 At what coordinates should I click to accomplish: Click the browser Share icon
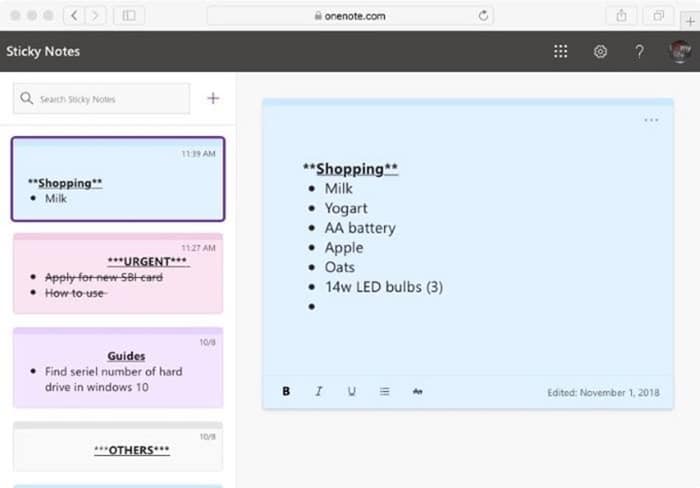pyautogui.click(x=620, y=15)
